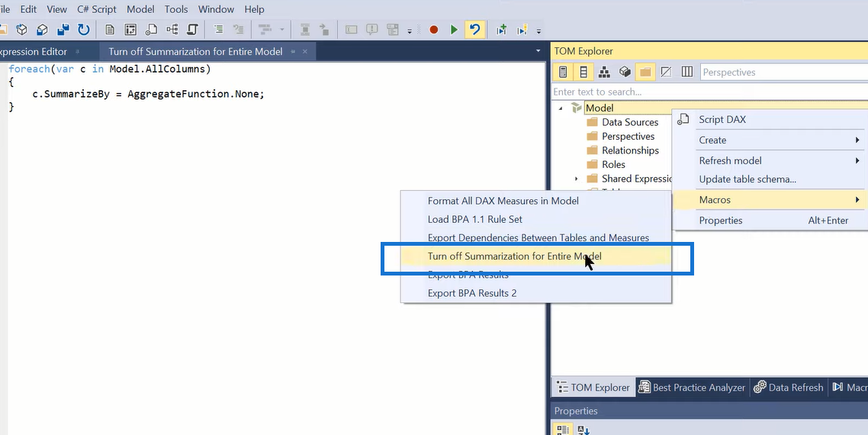Select Export Dependencies Between Tables and Measures
The width and height of the screenshot is (868, 435).
click(x=536, y=238)
